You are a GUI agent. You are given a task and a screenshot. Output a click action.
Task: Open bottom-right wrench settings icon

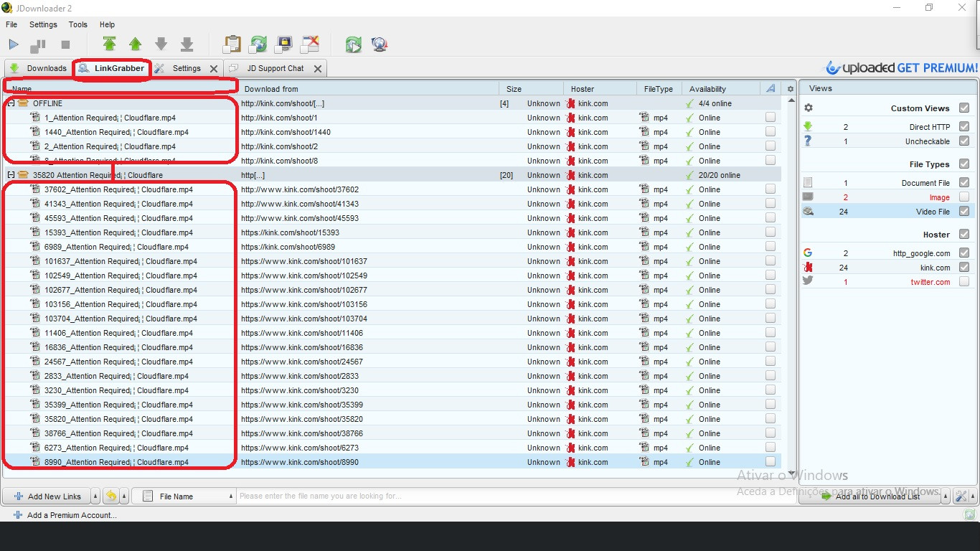961,496
